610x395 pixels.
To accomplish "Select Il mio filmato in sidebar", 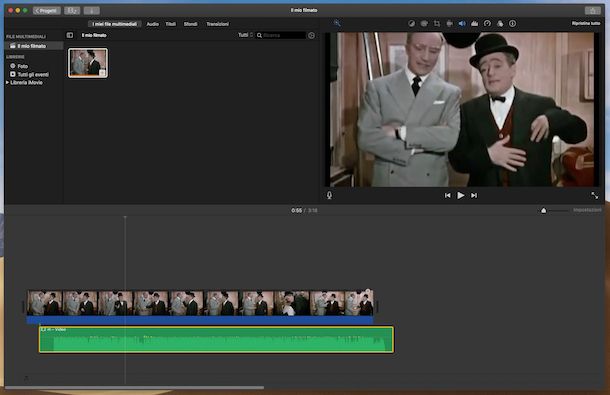I will 34,46.
